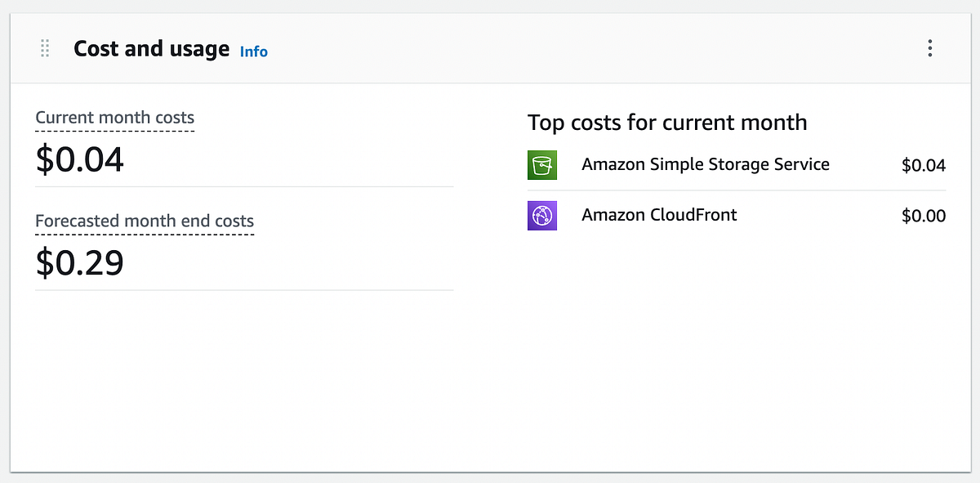The height and width of the screenshot is (483, 980).
Task: Click the purple CloudFront icon
Action: pos(542,216)
